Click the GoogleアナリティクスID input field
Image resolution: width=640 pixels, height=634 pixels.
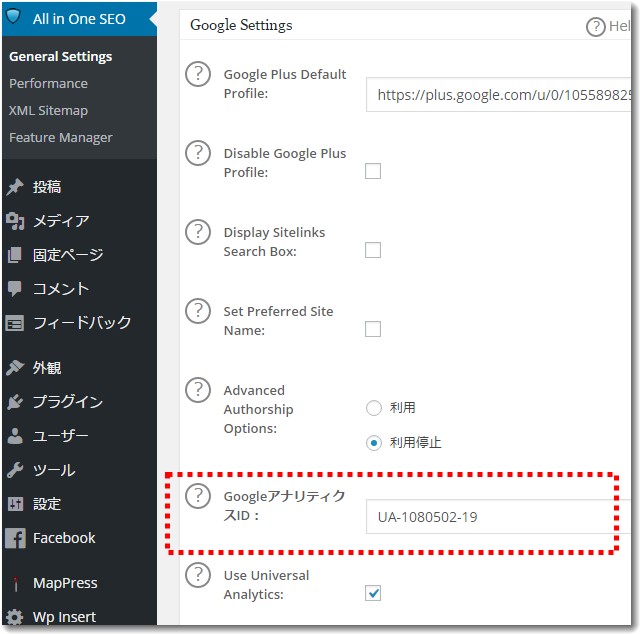point(498,517)
